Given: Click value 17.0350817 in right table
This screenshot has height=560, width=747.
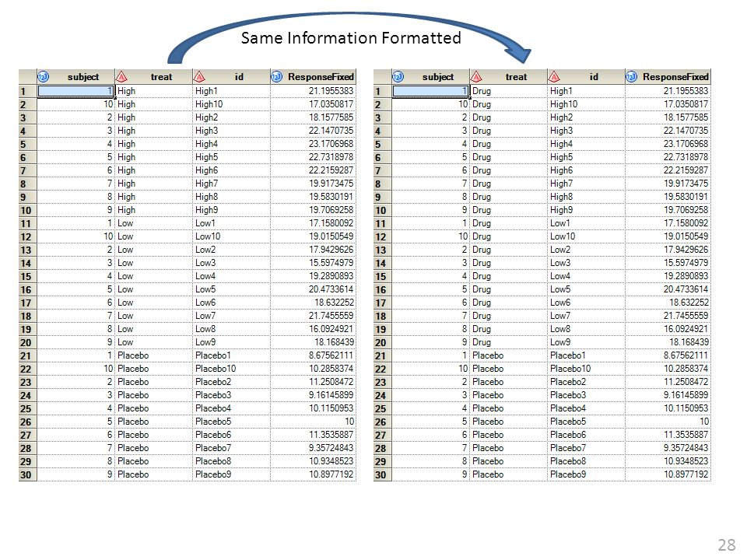Looking at the screenshot, I should tap(668, 104).
